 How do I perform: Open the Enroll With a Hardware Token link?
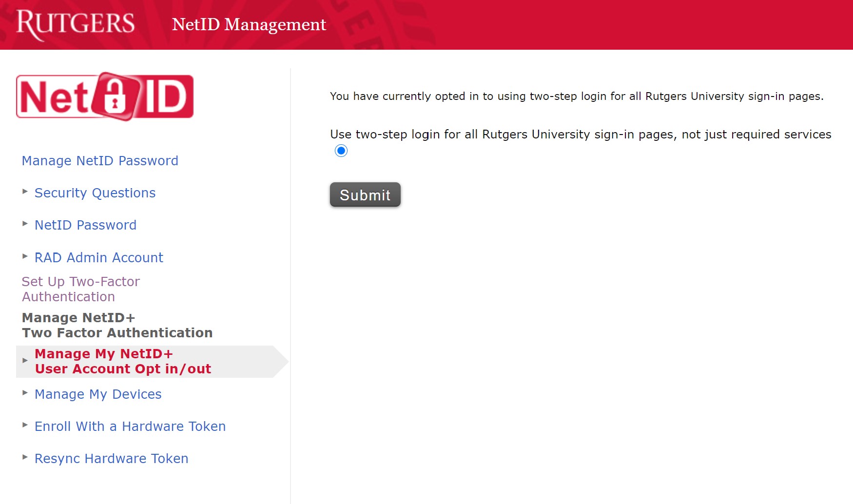(130, 426)
